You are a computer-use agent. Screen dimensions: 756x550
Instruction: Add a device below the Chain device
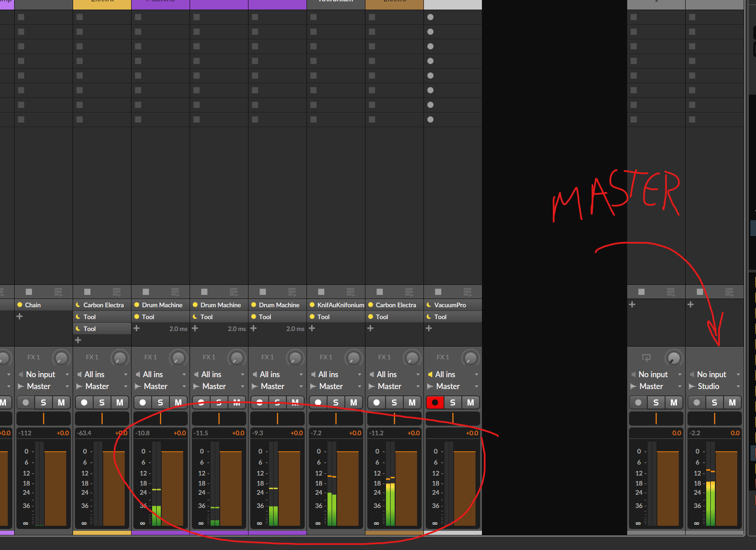20,316
